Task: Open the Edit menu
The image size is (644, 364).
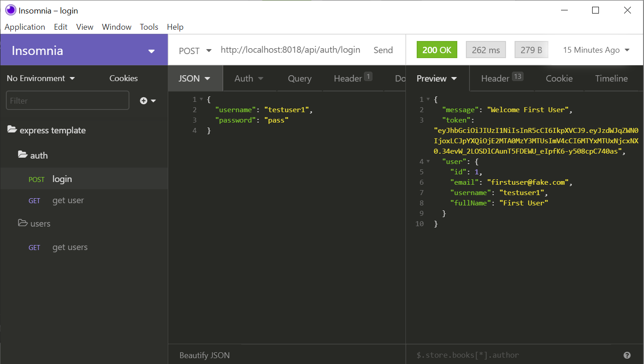Action: pyautogui.click(x=60, y=27)
